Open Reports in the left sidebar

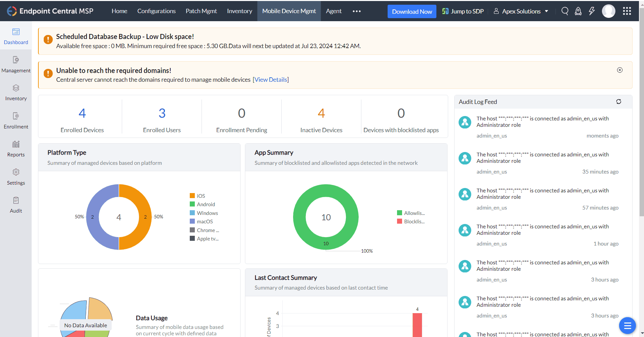pos(16,149)
